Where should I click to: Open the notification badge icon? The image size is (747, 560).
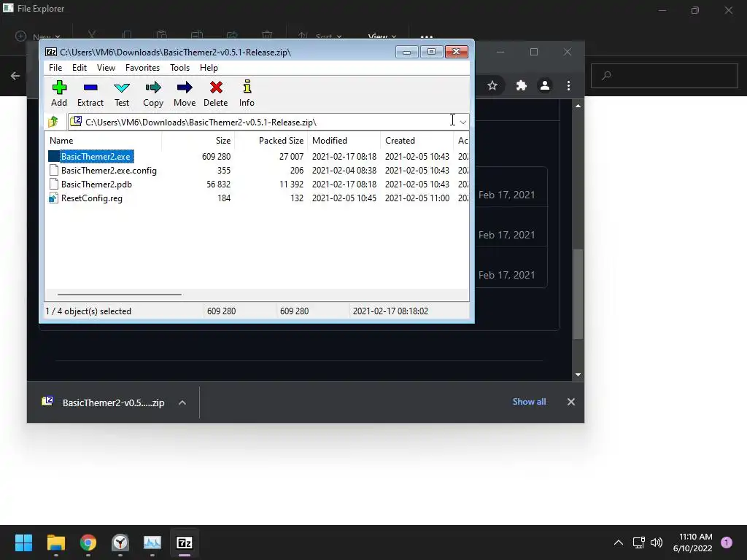tap(727, 542)
